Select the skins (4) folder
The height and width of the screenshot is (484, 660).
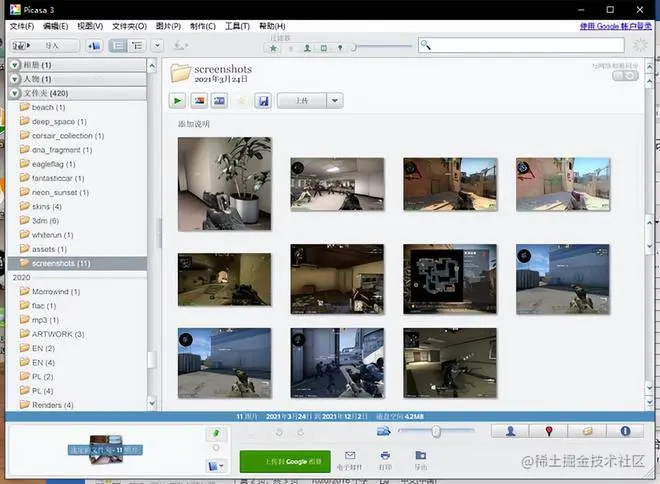point(47,206)
